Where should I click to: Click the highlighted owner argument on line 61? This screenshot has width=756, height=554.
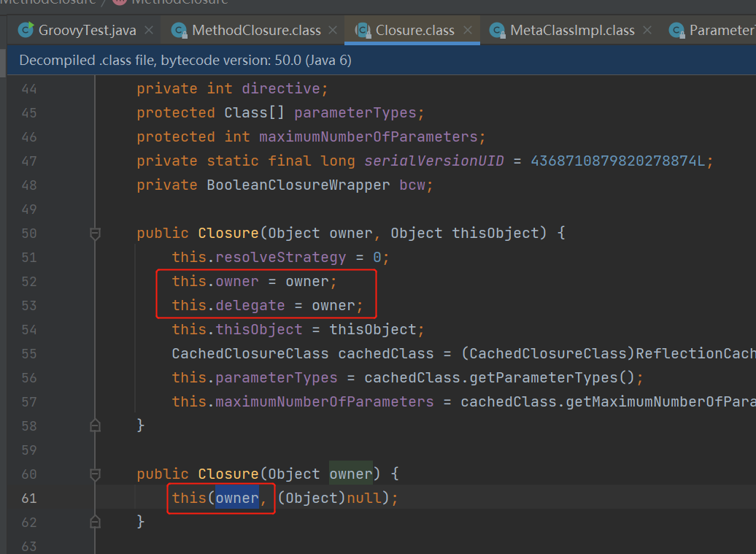click(x=236, y=498)
